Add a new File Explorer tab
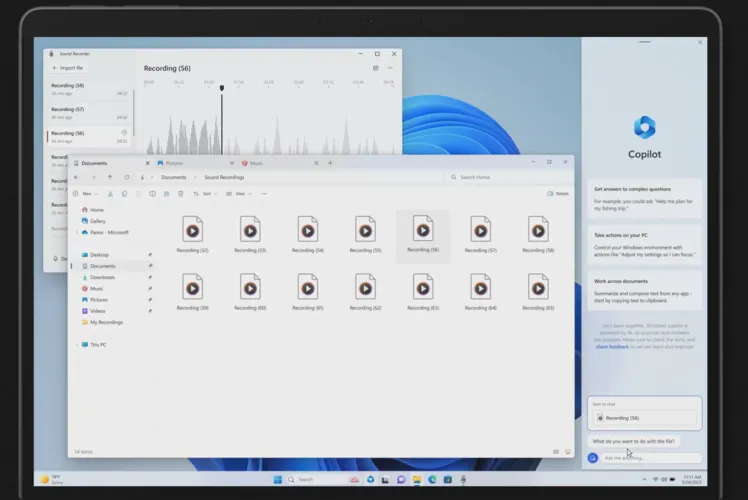The image size is (748, 500). [331, 162]
